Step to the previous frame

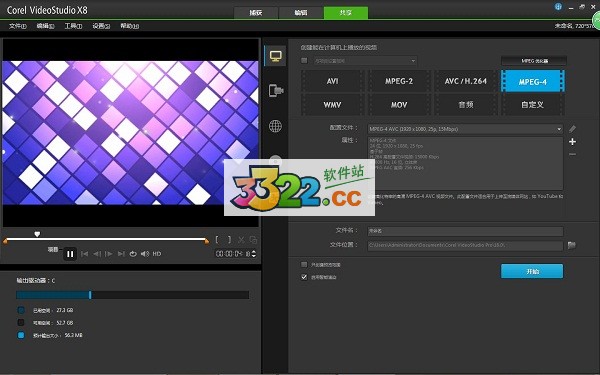coord(97,254)
